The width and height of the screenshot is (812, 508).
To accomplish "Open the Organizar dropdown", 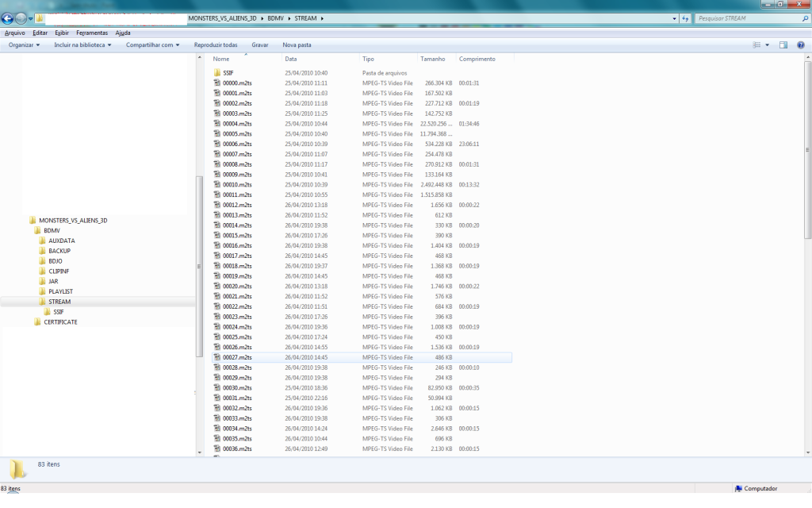I will coord(24,45).
